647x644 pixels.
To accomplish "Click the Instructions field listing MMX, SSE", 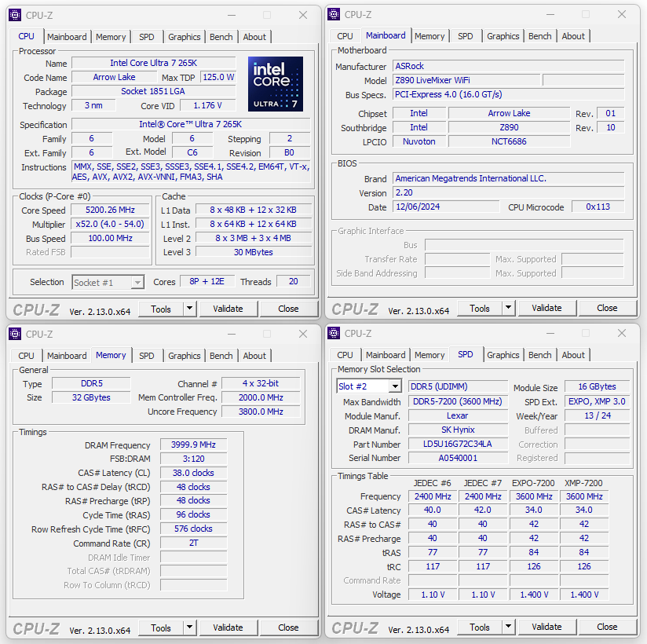I will pos(191,172).
